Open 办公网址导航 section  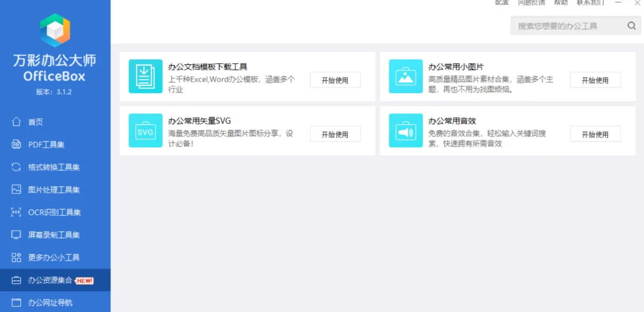click(x=55, y=303)
